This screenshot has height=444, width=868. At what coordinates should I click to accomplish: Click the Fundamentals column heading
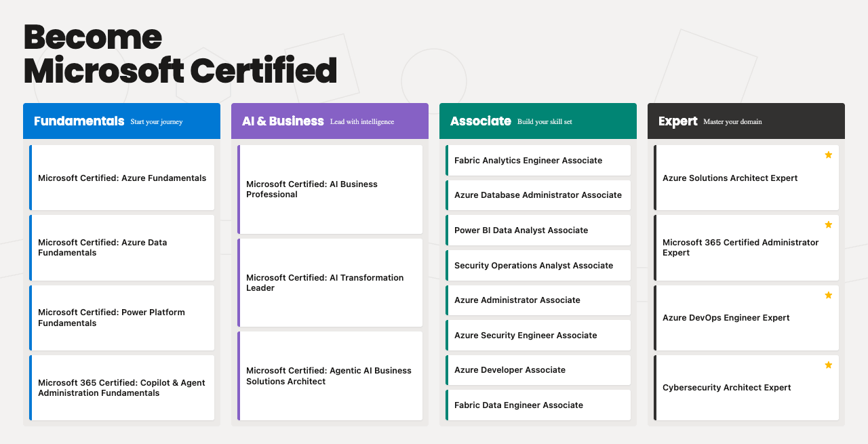[79, 121]
